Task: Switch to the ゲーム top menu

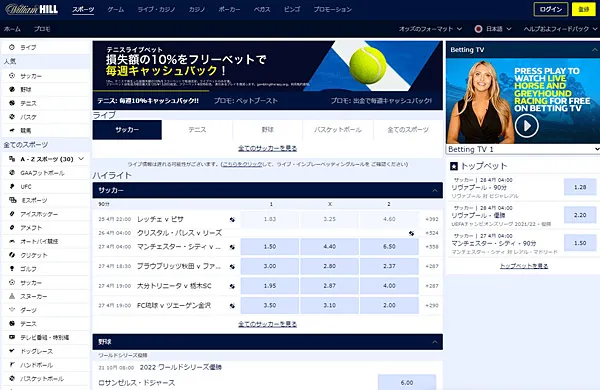Action: 116,10
